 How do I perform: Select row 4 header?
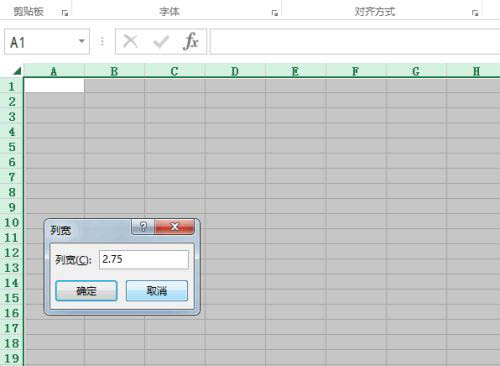12,131
